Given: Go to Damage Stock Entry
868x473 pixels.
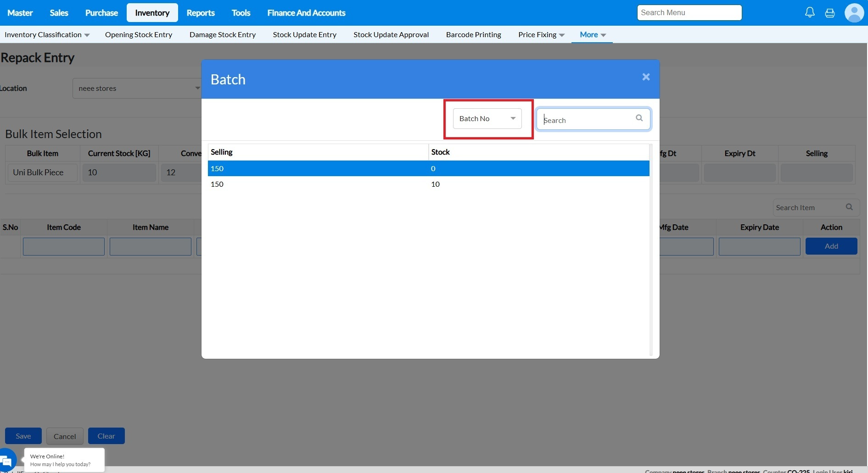Looking at the screenshot, I should pos(223,34).
